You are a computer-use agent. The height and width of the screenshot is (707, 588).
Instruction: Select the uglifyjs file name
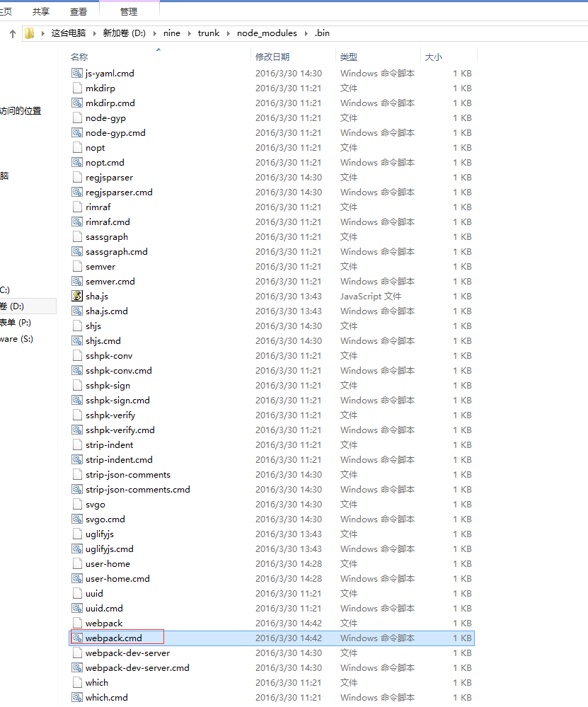pos(100,534)
